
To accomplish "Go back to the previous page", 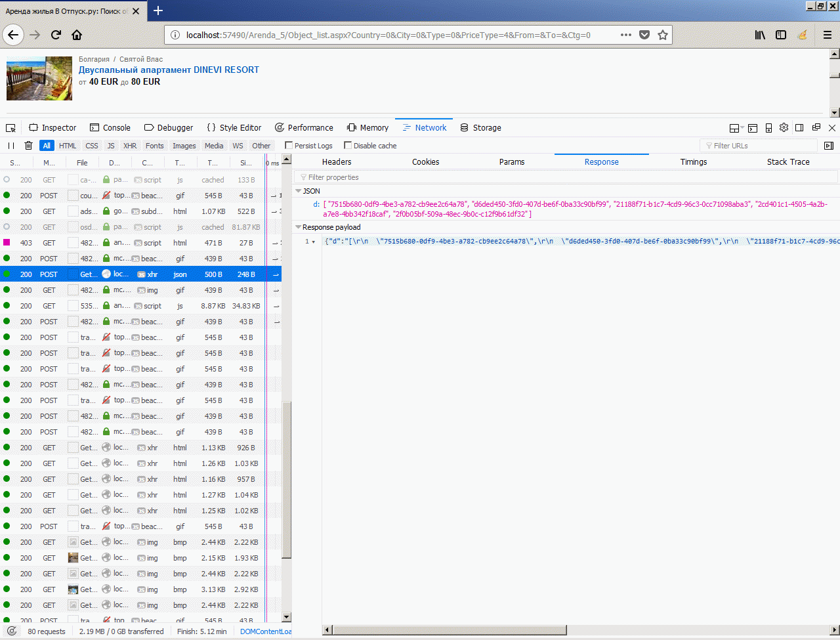I will pyautogui.click(x=14, y=35).
